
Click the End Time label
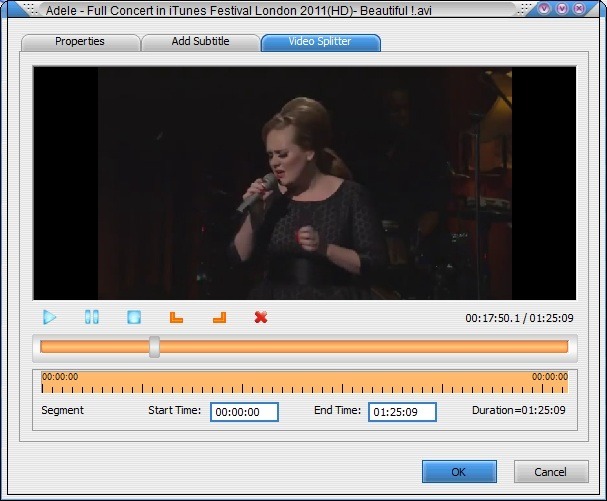(337, 410)
